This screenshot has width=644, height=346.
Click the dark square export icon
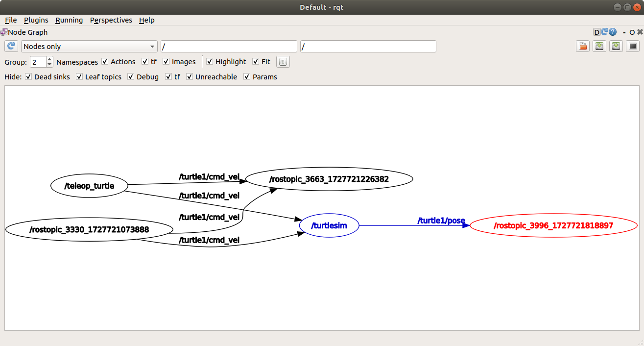tap(632, 46)
